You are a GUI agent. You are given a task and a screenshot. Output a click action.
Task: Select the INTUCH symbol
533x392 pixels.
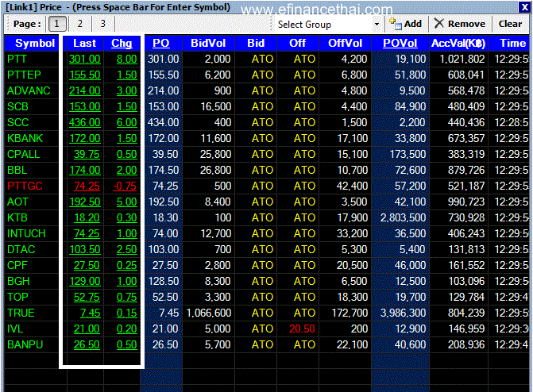[26, 234]
